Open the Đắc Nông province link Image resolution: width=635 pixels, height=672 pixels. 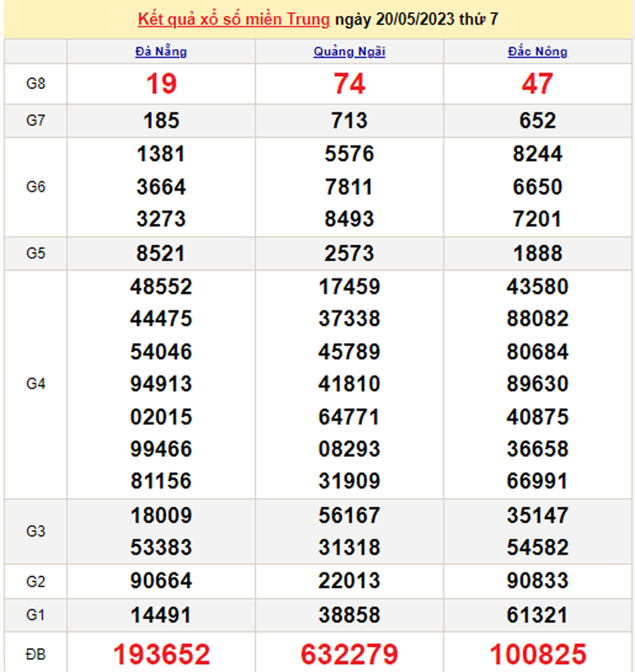pos(537,51)
